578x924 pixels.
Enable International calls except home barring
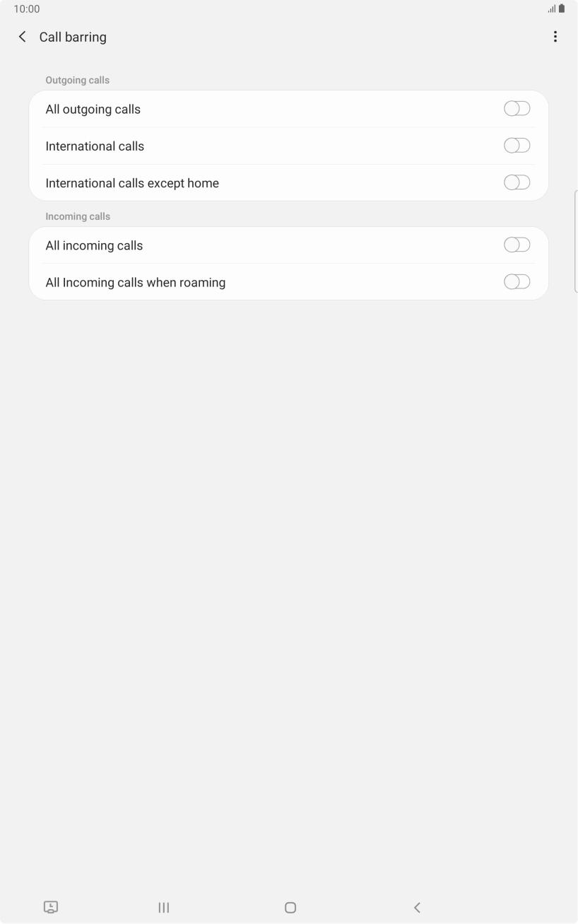pos(517,182)
